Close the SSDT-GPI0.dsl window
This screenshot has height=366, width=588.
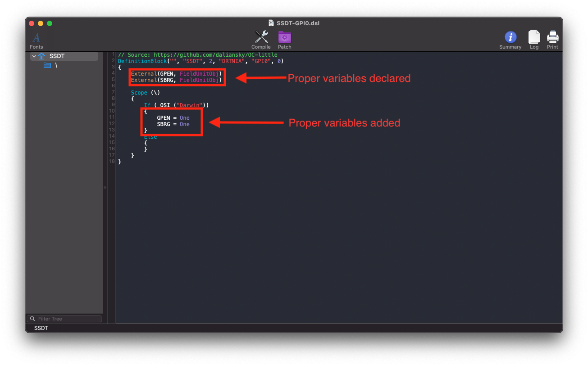(32, 23)
